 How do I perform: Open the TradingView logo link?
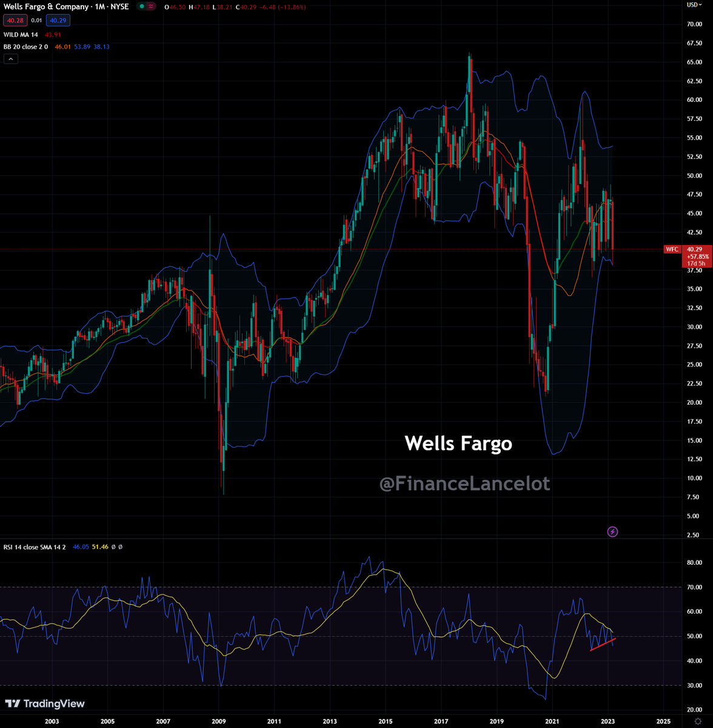(45, 704)
